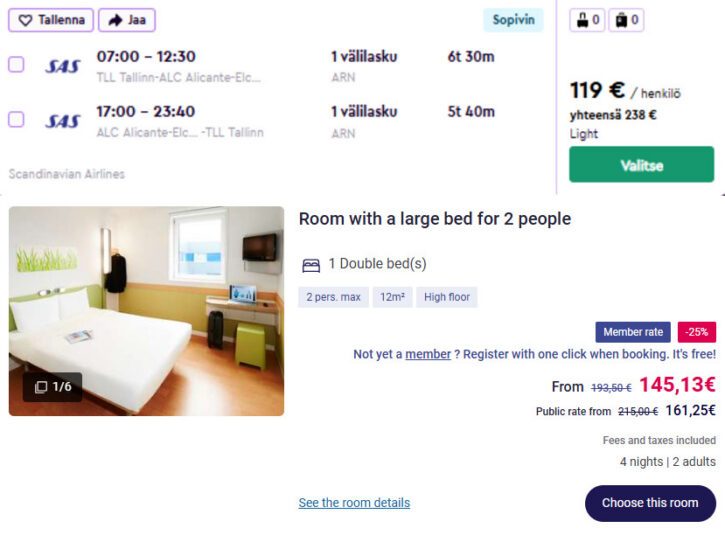Click the Member rate badge
This screenshot has height=535, width=725.
point(633,332)
